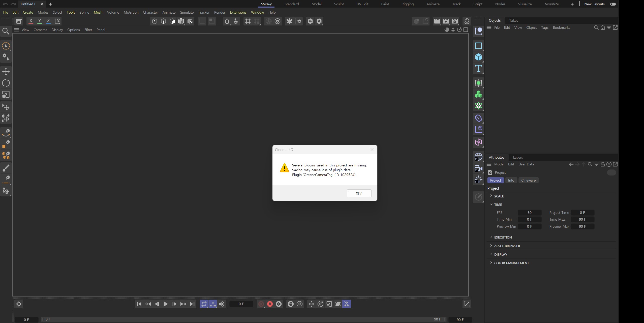Viewport: 644px width, 323px height.
Task: Jump to start of timeline
Action: [139, 304]
